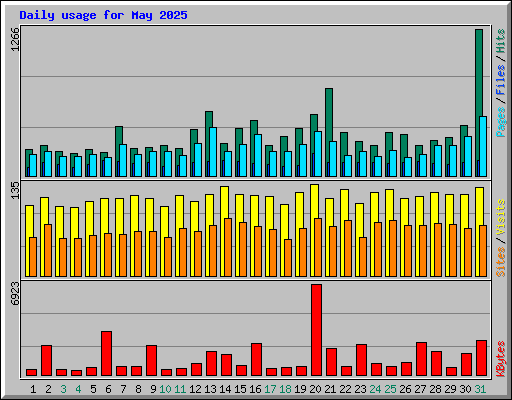
Task: Click the orange sites bar for day 2
Action: [x=48, y=250]
